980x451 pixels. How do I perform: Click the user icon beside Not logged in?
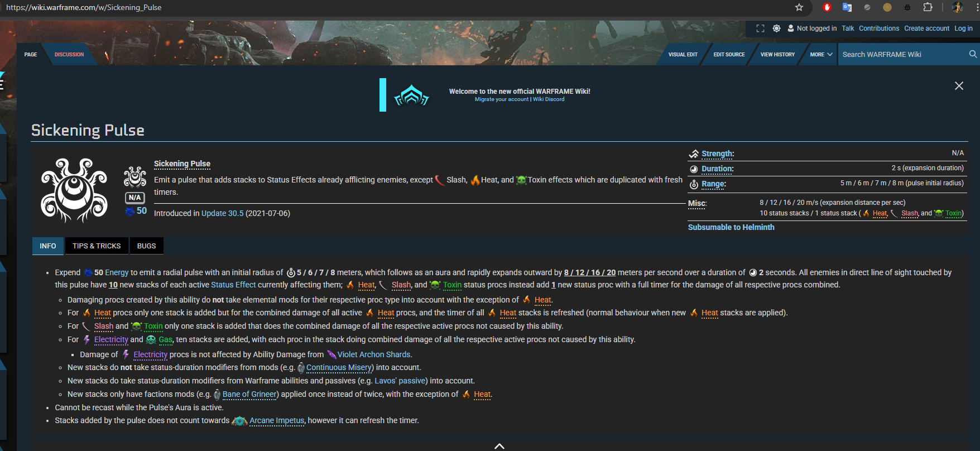[x=791, y=28]
